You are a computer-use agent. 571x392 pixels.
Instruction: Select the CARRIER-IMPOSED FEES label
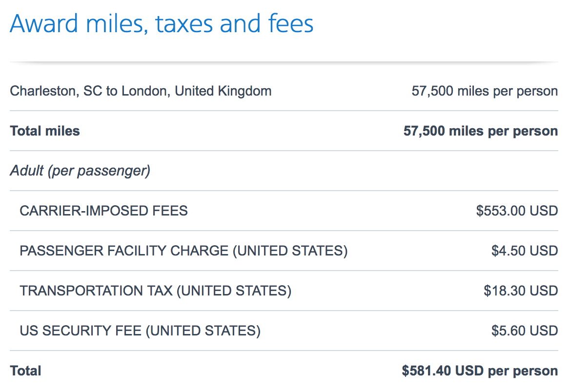point(103,211)
